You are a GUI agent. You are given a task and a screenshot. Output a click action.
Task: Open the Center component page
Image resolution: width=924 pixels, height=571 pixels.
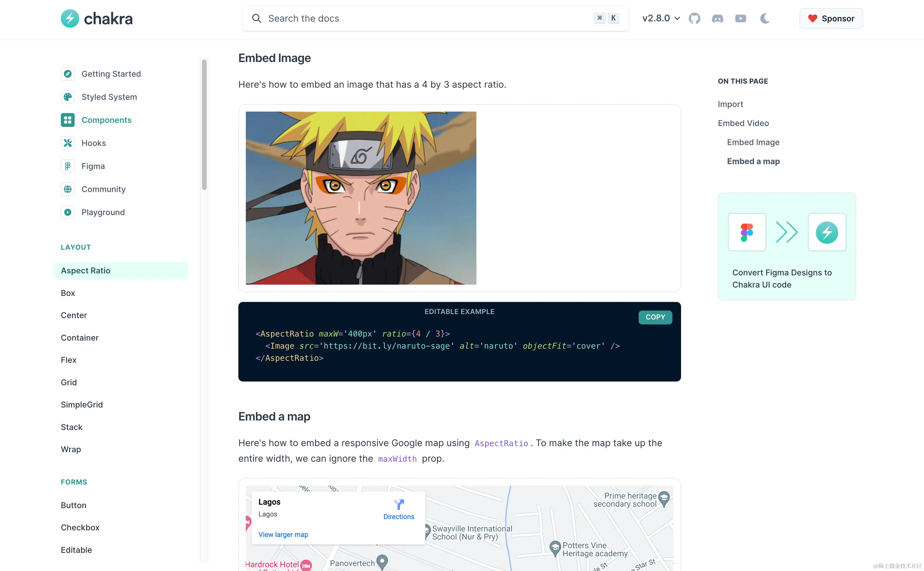coord(74,315)
